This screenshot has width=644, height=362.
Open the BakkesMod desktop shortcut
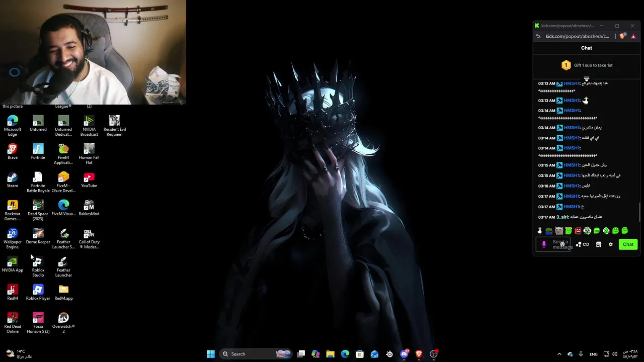pyautogui.click(x=89, y=208)
